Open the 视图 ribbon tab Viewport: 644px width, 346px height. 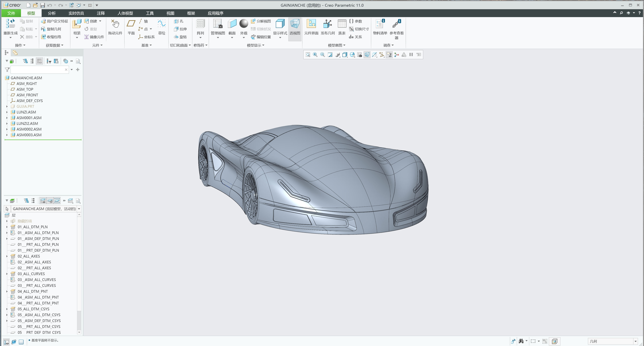click(x=170, y=13)
